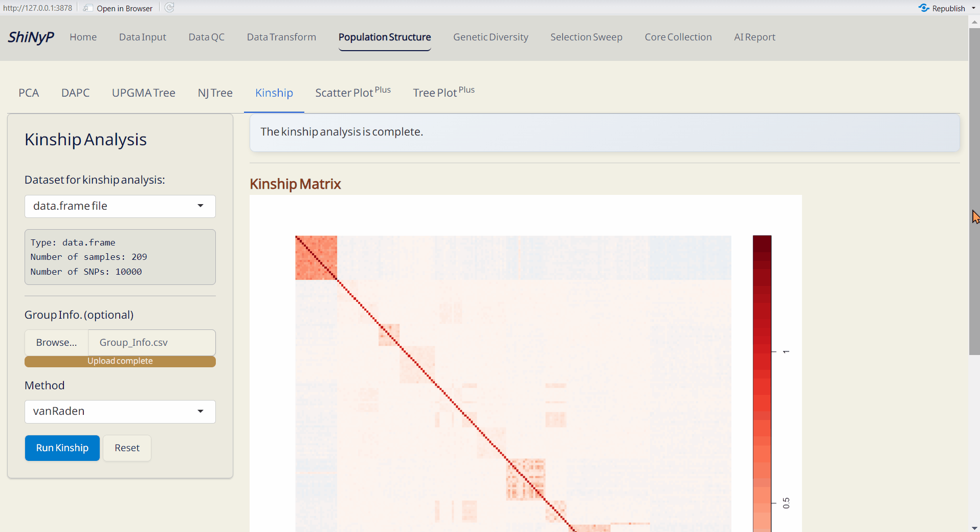The image size is (980, 532).
Task: Click the Open in Browser text link
Action: (124, 8)
